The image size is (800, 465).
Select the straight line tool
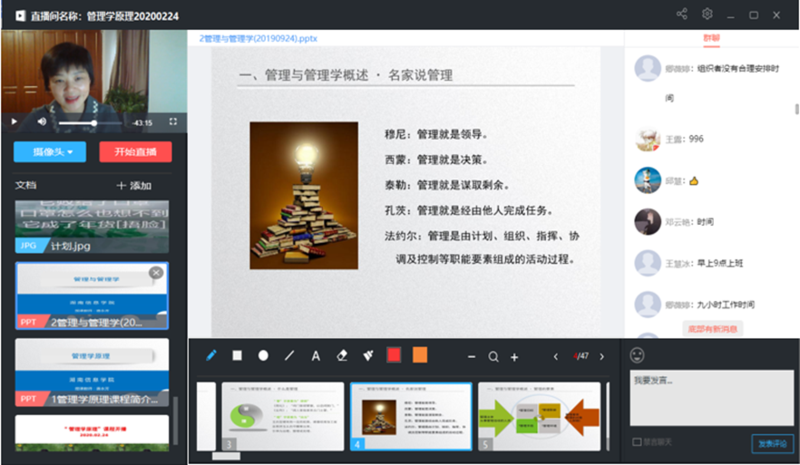pos(289,355)
